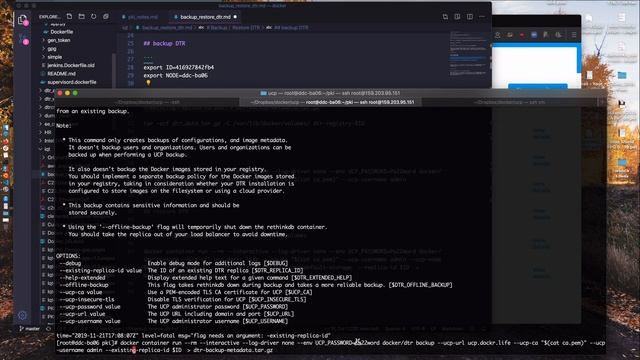The height and width of the screenshot is (360, 640).
Task: Maximize the terminal window with green button
Action: coord(75,93)
